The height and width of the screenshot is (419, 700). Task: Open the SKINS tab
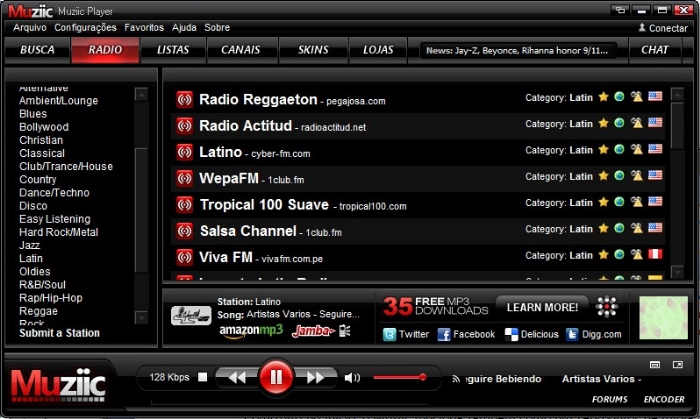[312, 49]
